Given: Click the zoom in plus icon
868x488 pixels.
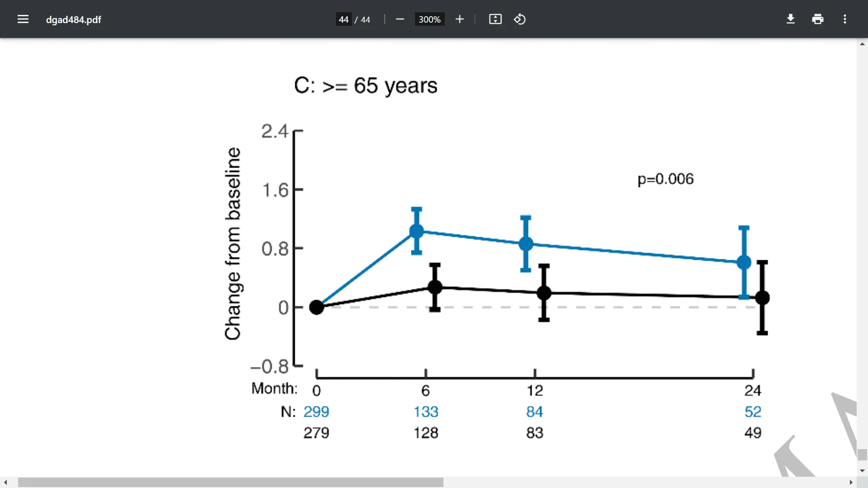Looking at the screenshot, I should point(459,19).
